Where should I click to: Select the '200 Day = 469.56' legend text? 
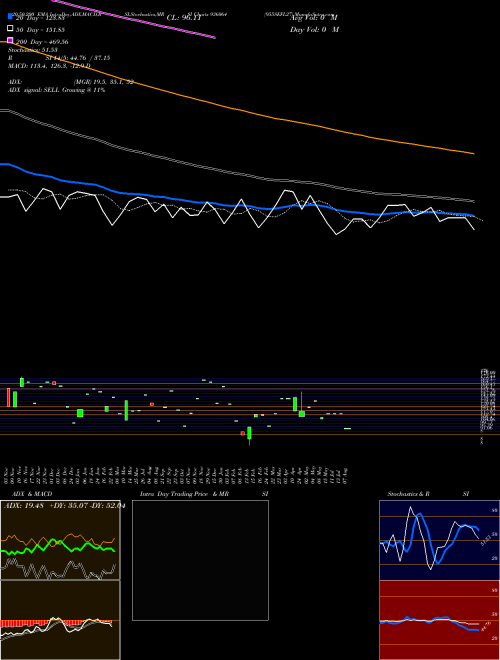click(42, 42)
